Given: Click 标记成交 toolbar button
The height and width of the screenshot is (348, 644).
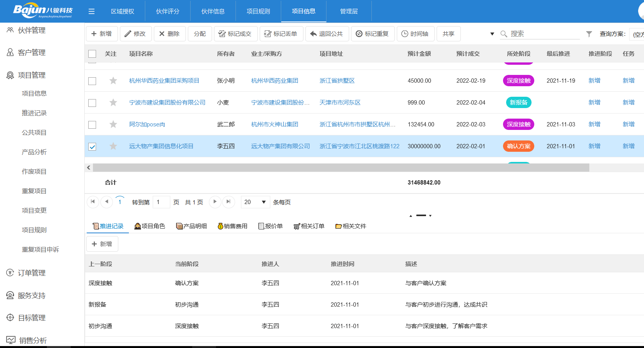Looking at the screenshot, I should pos(235,34).
